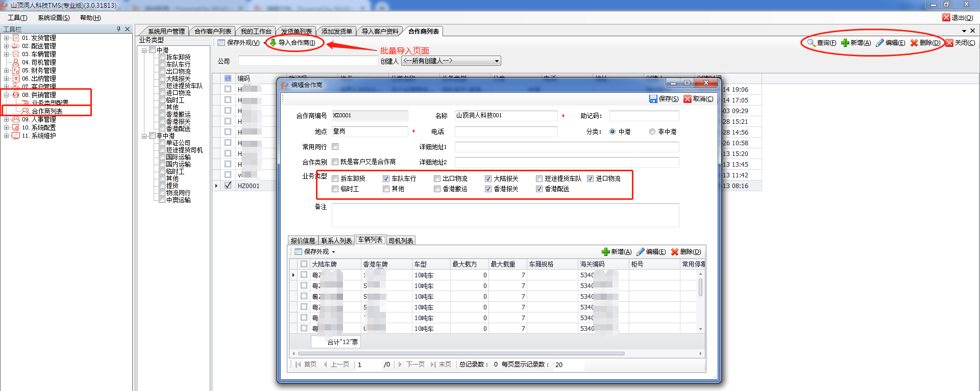Image resolution: width=980 pixels, height=391 pixels.
Task: Click the green plus New (新增) in main toolbar
Action: click(845, 43)
